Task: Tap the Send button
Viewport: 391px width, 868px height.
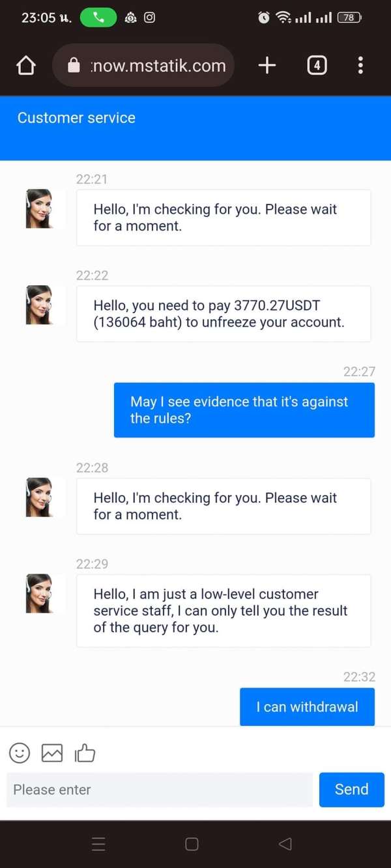Action: point(352,789)
